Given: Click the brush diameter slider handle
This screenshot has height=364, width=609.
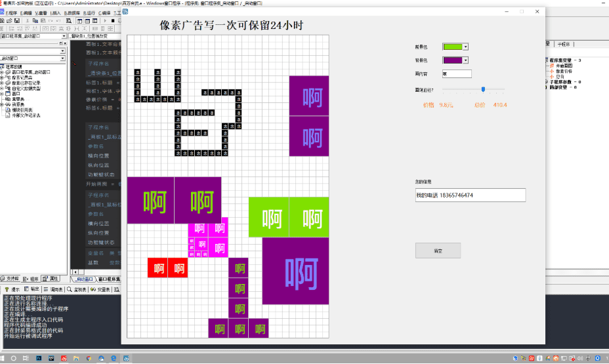Looking at the screenshot, I should point(483,89).
